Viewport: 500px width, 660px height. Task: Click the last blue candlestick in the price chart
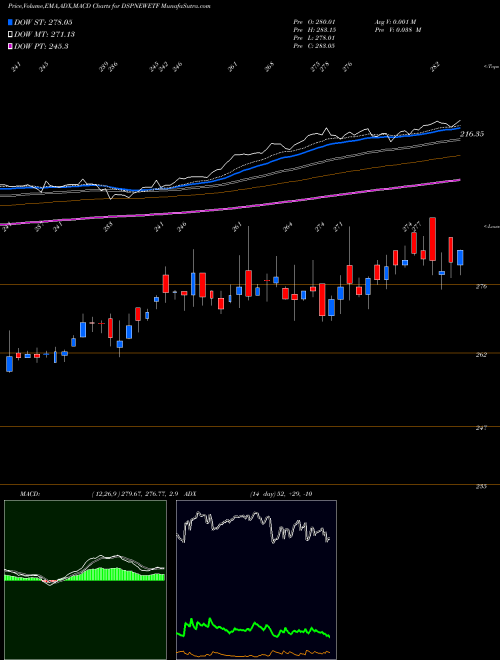tap(460, 258)
